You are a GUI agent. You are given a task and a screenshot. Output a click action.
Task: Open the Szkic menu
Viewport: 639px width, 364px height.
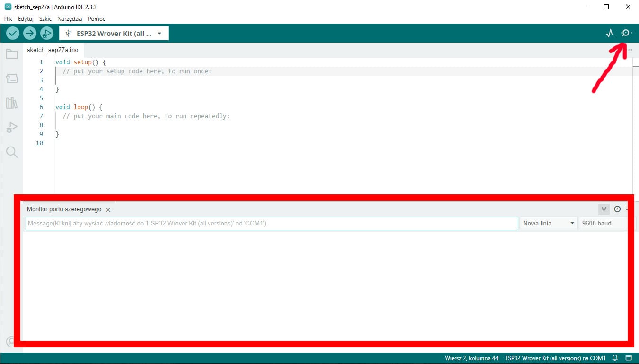point(45,19)
